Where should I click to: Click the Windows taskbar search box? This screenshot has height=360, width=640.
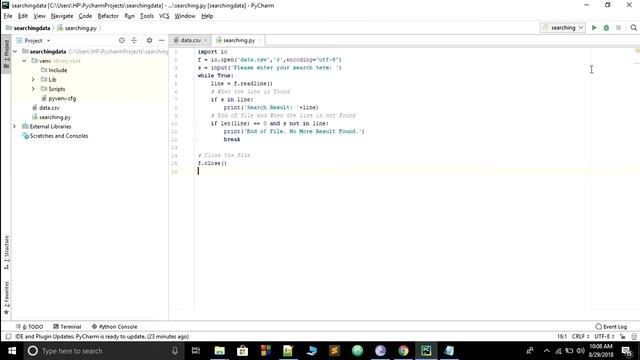pyautogui.click(x=103, y=351)
